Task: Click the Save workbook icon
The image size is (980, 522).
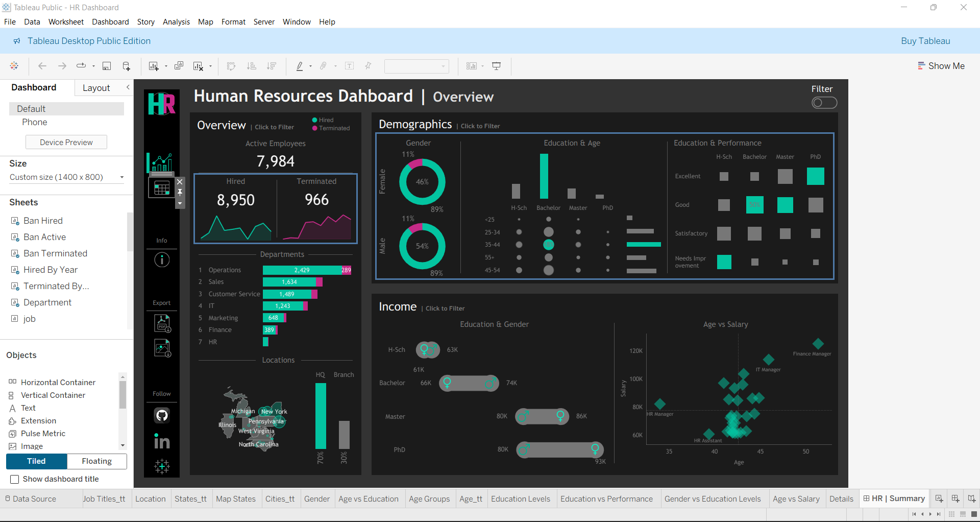Action: [x=107, y=66]
